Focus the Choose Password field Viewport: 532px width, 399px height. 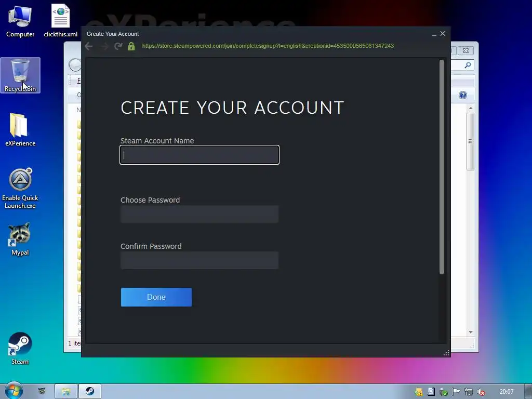point(199,214)
